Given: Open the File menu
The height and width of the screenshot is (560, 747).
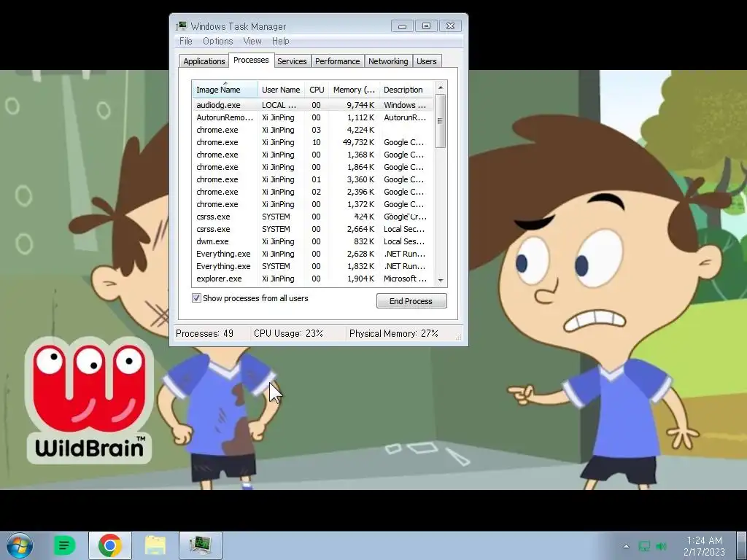Looking at the screenshot, I should [186, 41].
